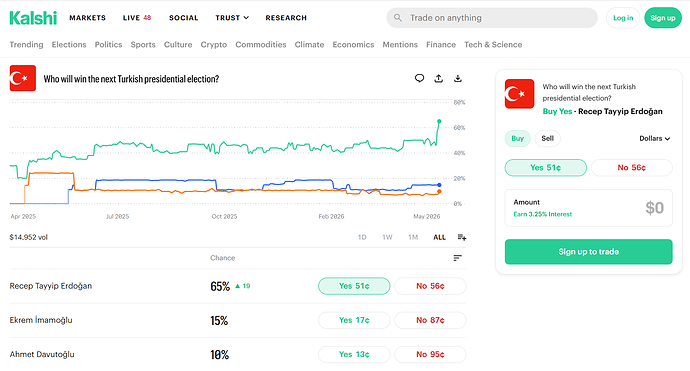The image size is (690, 371).
Task: Click Yes 13¢ for Ahmet Davutoğlu
Action: (354, 354)
